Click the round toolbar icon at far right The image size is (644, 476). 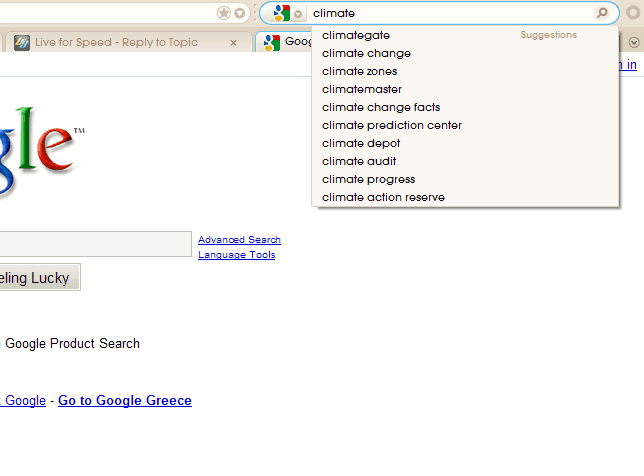tap(633, 13)
